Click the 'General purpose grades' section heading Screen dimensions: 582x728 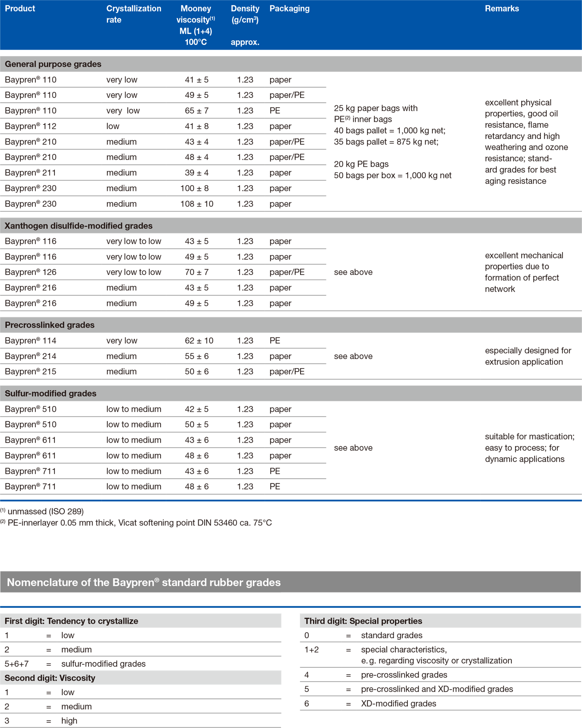pos(53,64)
